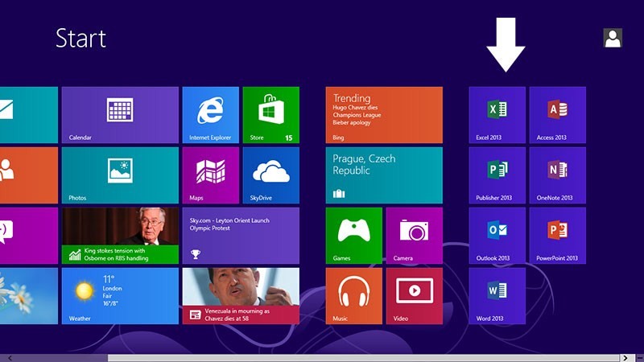Viewport: 644px width, 362px height.
Task: Launch Internet Explorer
Action: pyautogui.click(x=210, y=115)
